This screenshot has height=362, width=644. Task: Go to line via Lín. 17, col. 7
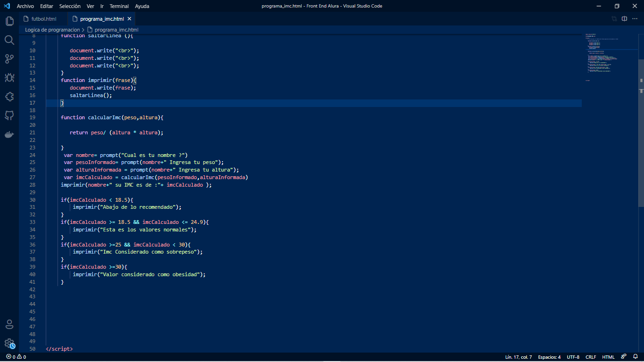pyautogui.click(x=518, y=357)
